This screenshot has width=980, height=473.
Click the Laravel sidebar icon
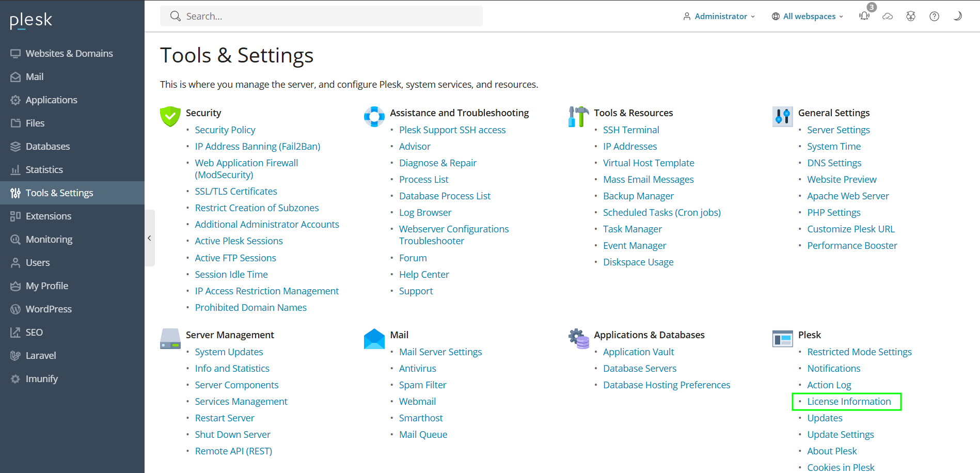pyautogui.click(x=15, y=355)
